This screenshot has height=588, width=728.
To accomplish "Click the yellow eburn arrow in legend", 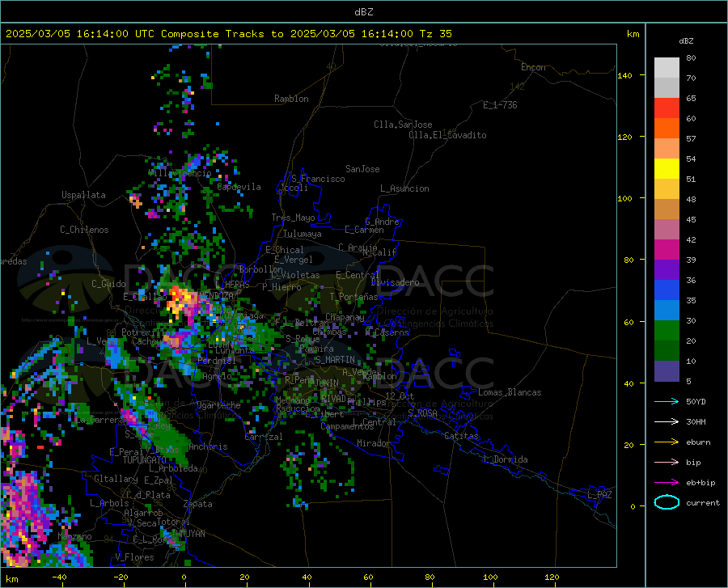I will pyautogui.click(x=667, y=442).
